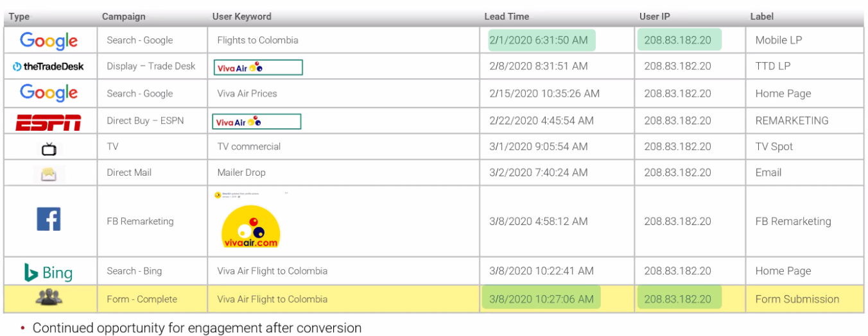Image resolution: width=868 pixels, height=336 pixels.
Task: Click the Lead Time column header
Action: point(507,17)
